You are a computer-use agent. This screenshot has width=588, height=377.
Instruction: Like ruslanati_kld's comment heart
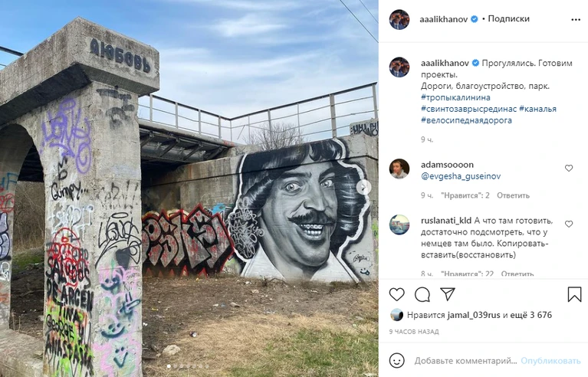569,224
